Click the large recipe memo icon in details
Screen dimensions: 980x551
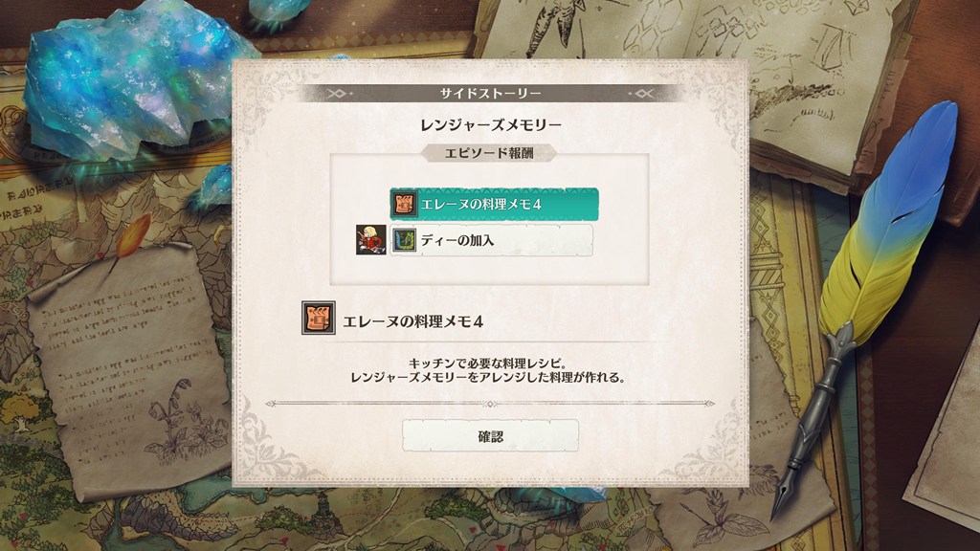(x=318, y=318)
